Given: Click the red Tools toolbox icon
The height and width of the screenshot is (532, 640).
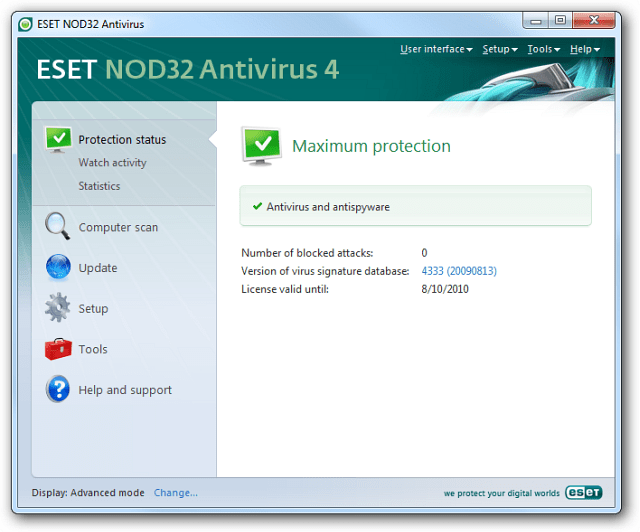Looking at the screenshot, I should pos(58,349).
